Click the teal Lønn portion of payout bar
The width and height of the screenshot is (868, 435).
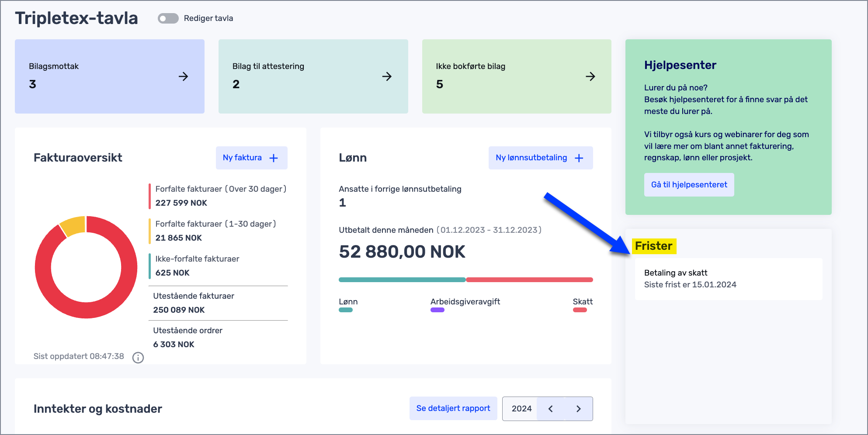pos(402,280)
